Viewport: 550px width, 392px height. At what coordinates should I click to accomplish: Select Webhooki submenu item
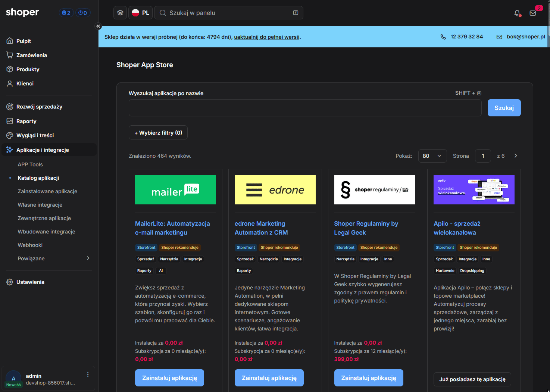click(30, 245)
